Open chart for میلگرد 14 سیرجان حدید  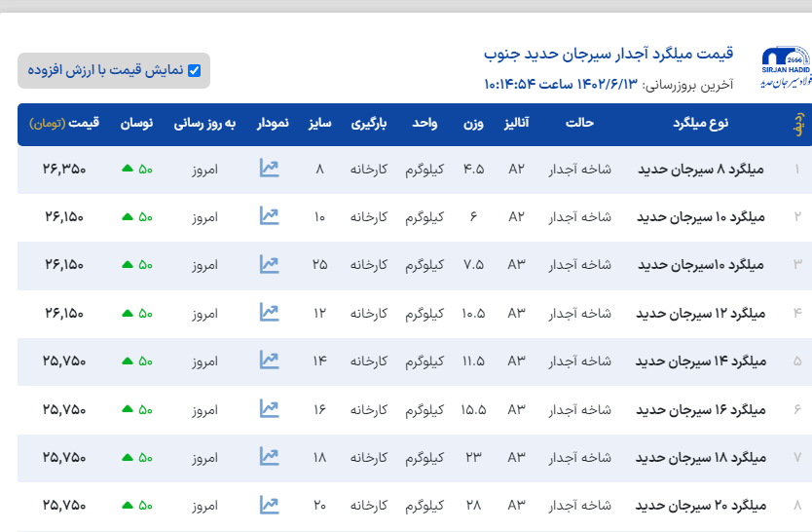(x=269, y=361)
